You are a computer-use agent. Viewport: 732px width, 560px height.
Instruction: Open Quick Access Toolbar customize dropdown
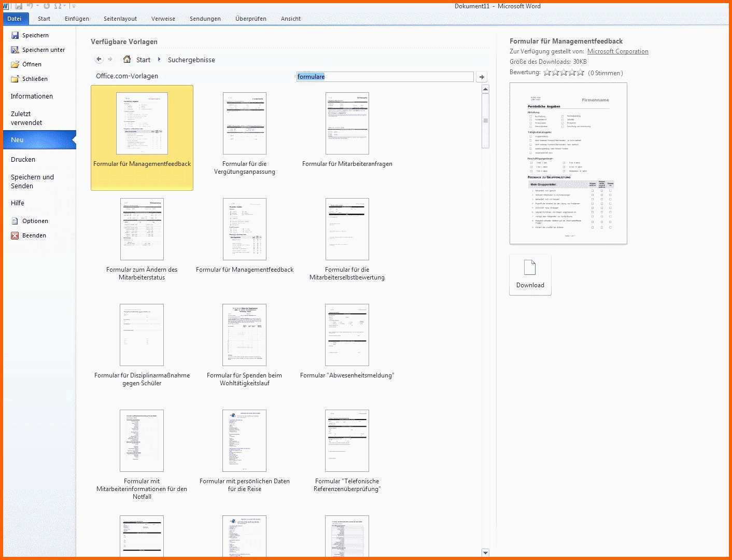(73, 6)
